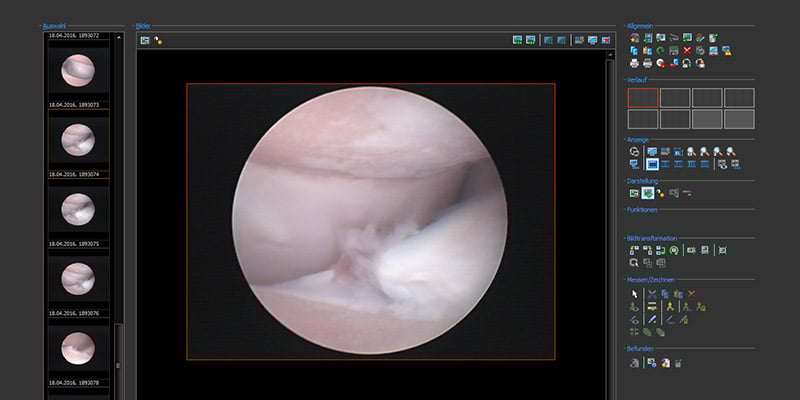Click the thumbnail list vertical scrollbar
800x400 pixels.
117,200
